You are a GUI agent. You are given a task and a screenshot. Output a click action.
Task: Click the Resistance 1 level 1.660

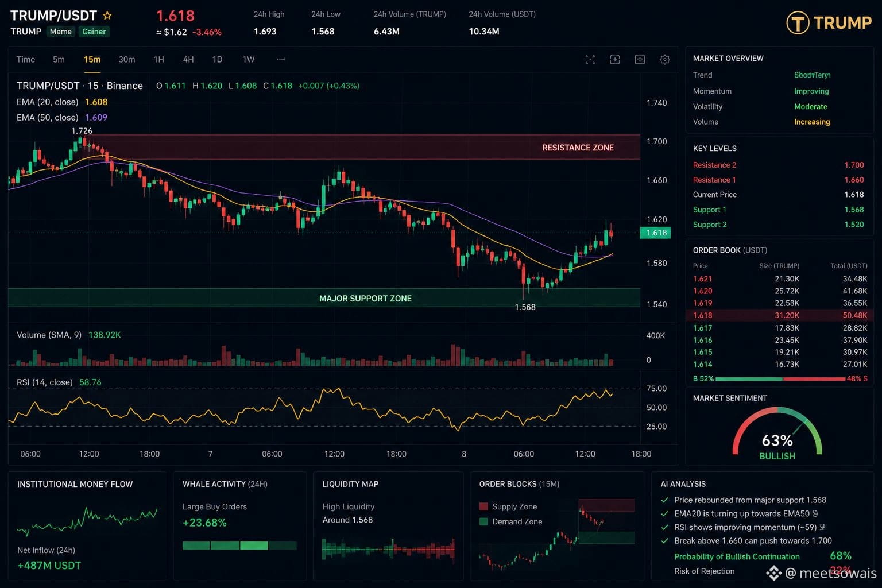[x=854, y=180]
